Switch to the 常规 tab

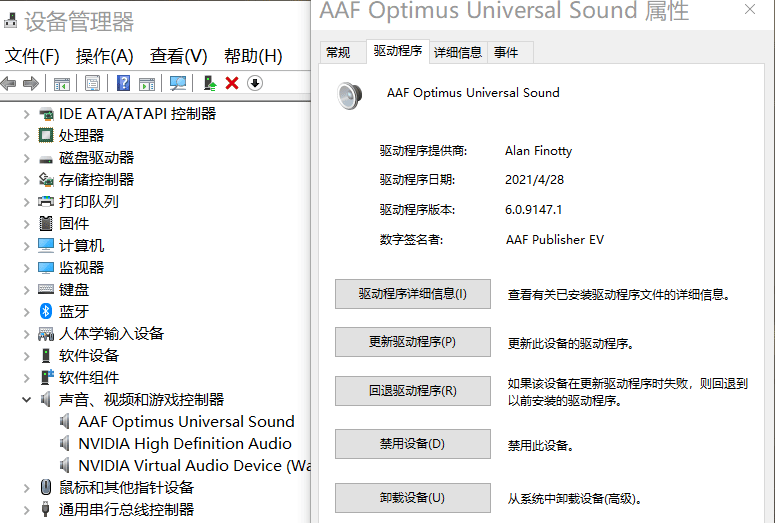[343, 53]
